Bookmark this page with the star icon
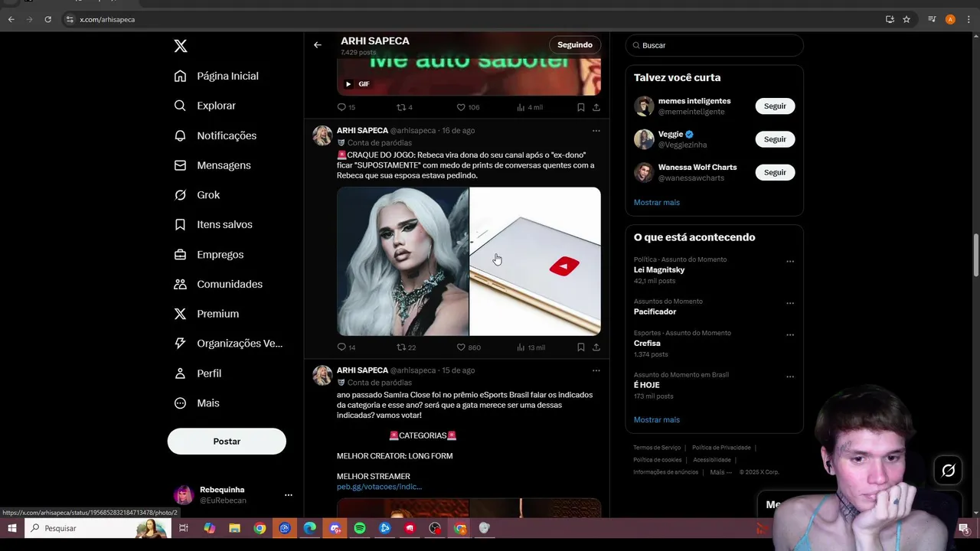980x551 pixels. point(906,19)
